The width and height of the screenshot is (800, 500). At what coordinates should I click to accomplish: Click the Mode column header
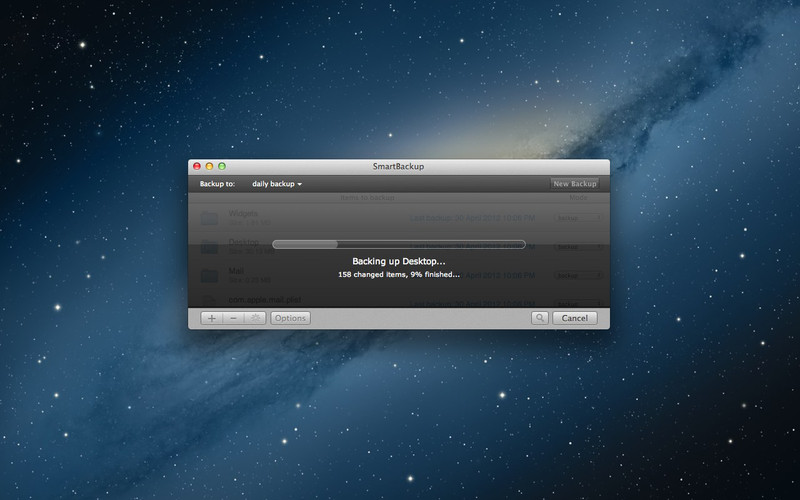pos(578,197)
